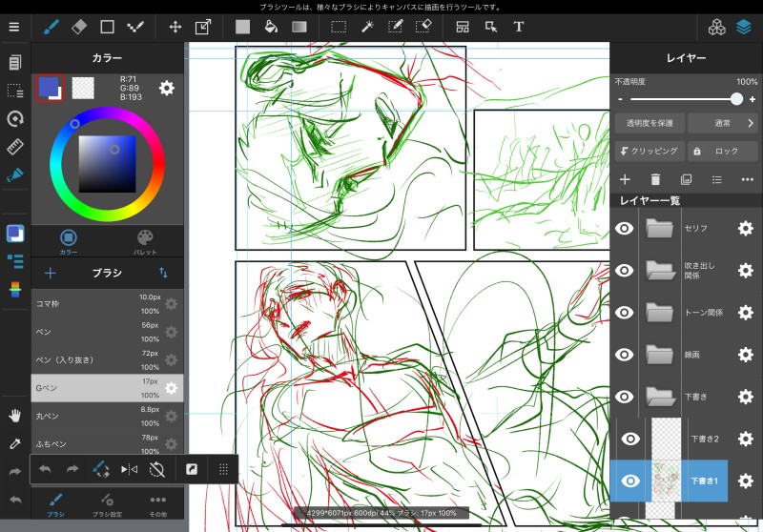763x532 pixels.
Task: Open the ブラシ bottom tab
Action: tap(55, 503)
